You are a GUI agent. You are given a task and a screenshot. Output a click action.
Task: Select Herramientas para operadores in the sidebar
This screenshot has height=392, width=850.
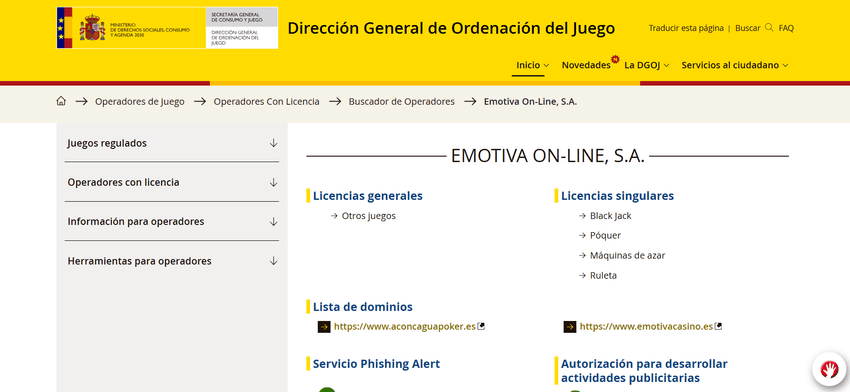tap(139, 261)
